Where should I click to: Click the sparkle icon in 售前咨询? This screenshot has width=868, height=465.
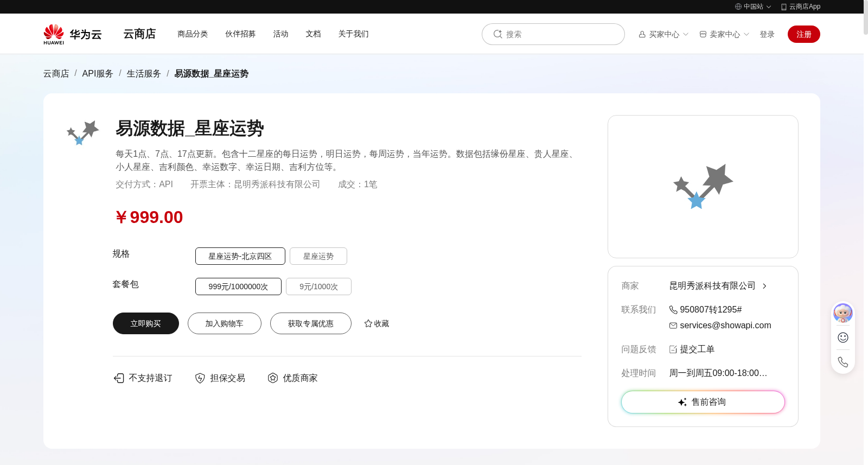[x=682, y=402]
